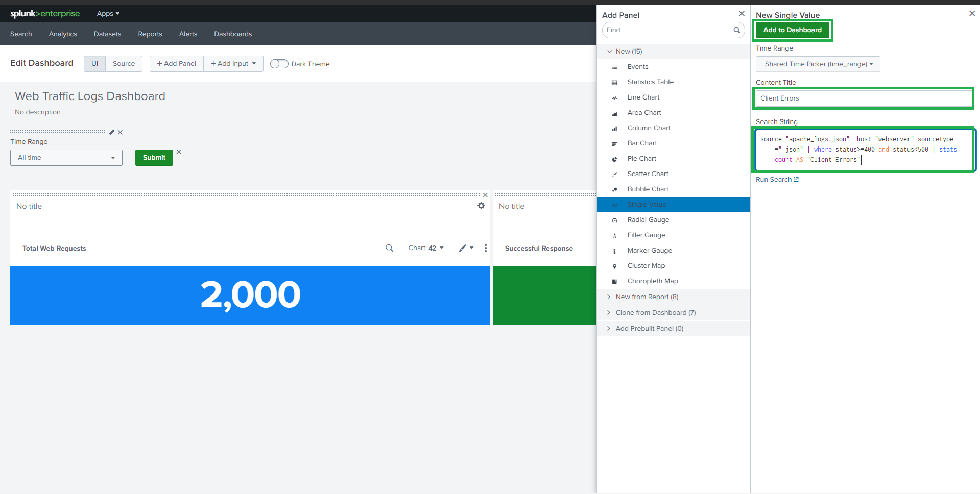Click the Statistics Table icon
This screenshot has width=980, height=494.
coord(614,82)
